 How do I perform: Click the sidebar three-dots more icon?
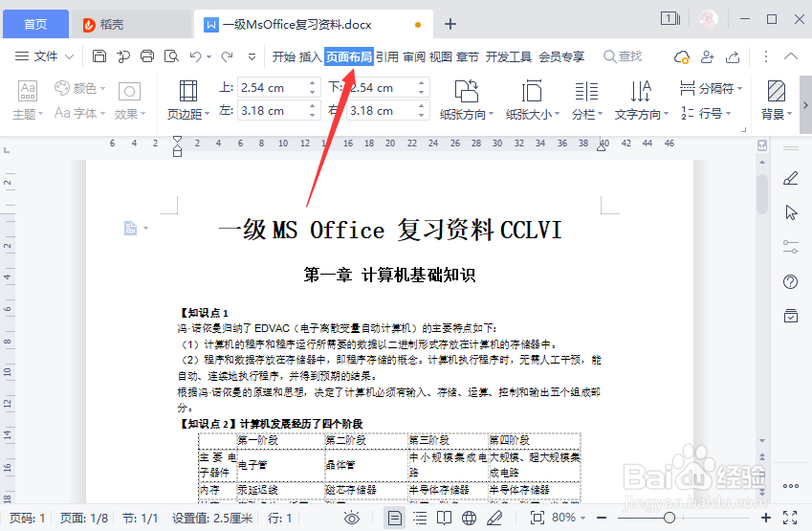pyautogui.click(x=791, y=486)
